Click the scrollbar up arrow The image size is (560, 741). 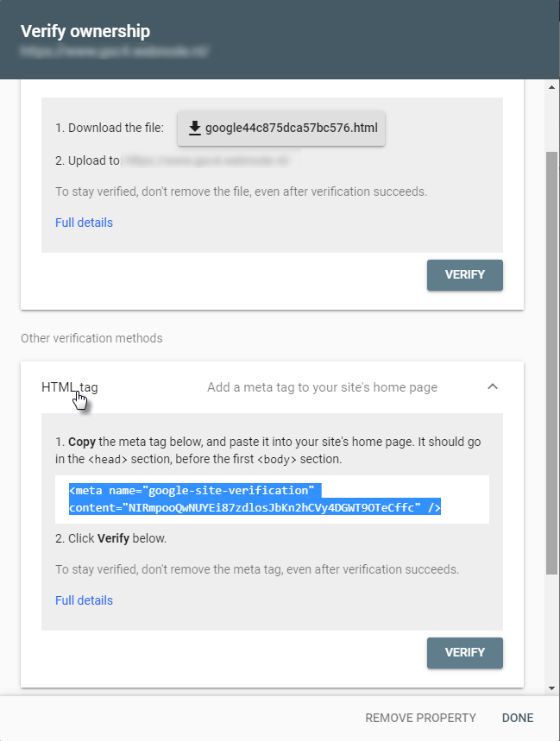pyautogui.click(x=552, y=87)
